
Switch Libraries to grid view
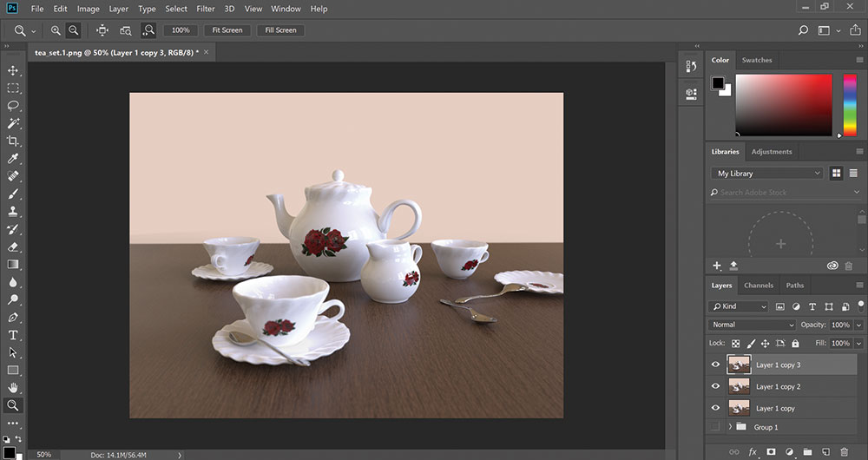[x=837, y=174]
